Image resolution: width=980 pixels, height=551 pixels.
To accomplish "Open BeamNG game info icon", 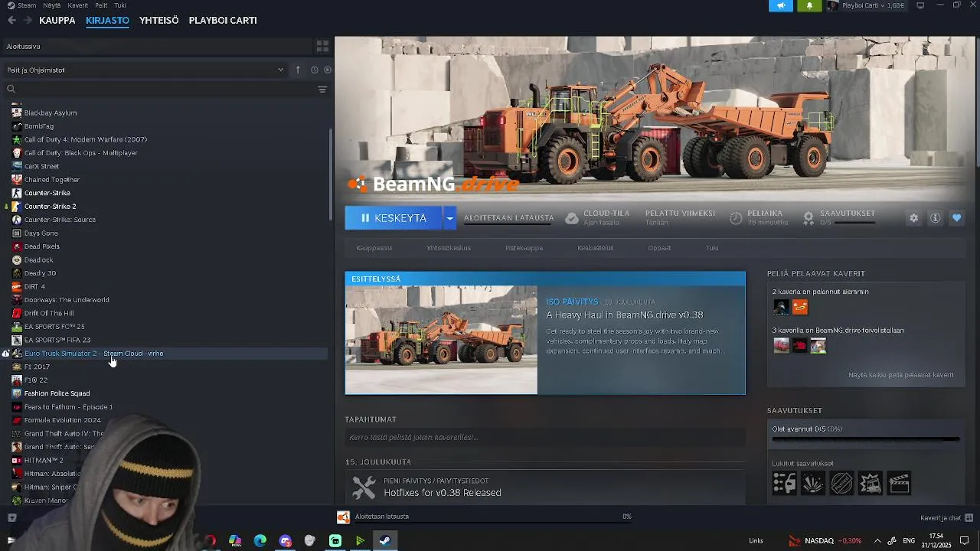I will (x=935, y=218).
